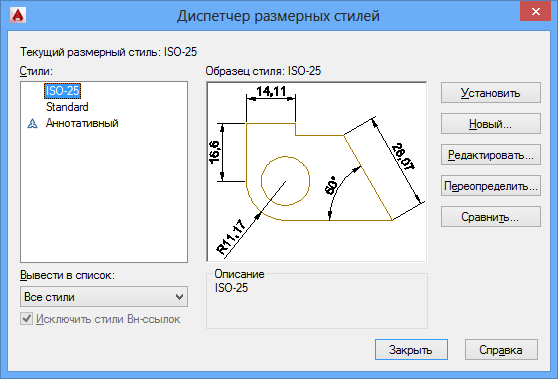Click the Переопределить... button
Screen dimensions: 558x379
coord(491,186)
